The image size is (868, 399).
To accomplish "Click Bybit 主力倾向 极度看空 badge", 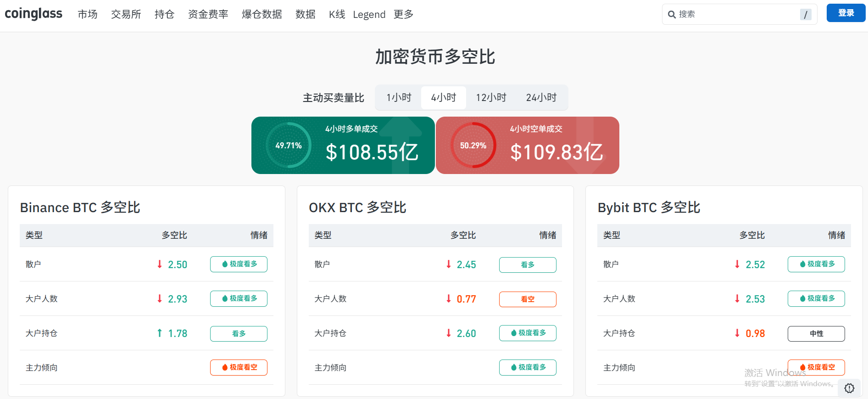I will (816, 367).
